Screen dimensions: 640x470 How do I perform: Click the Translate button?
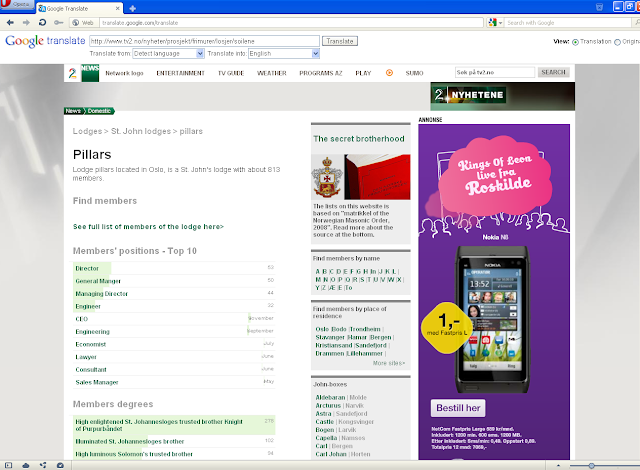tap(340, 41)
